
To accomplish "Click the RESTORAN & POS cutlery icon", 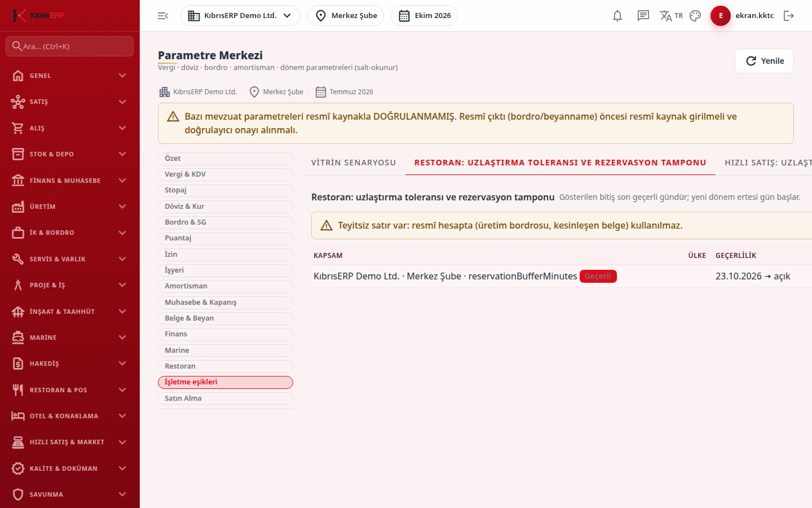I will coord(18,390).
